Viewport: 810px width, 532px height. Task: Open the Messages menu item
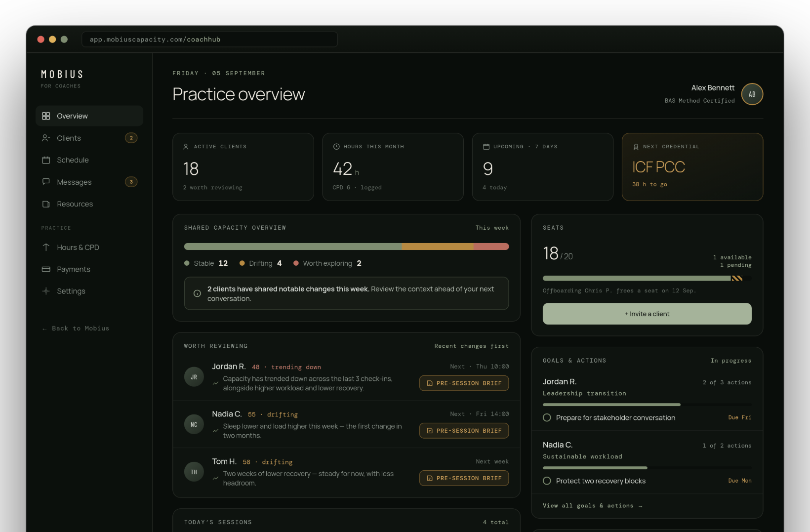click(89, 182)
